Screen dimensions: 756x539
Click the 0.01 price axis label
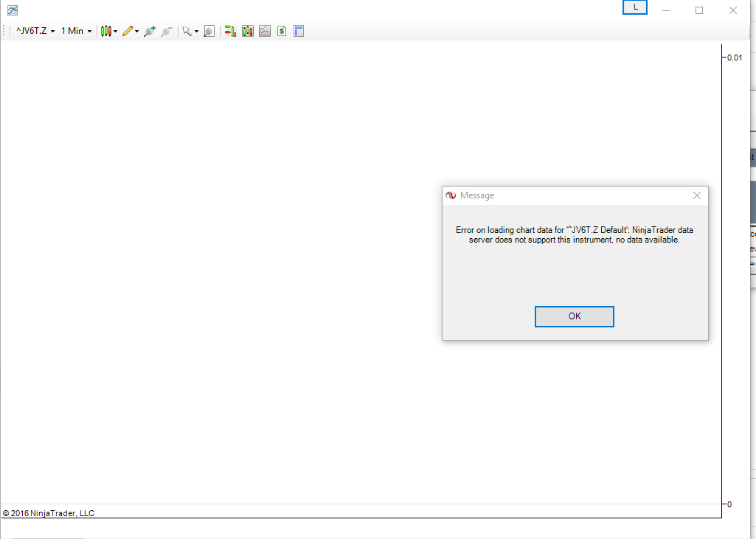pos(735,58)
